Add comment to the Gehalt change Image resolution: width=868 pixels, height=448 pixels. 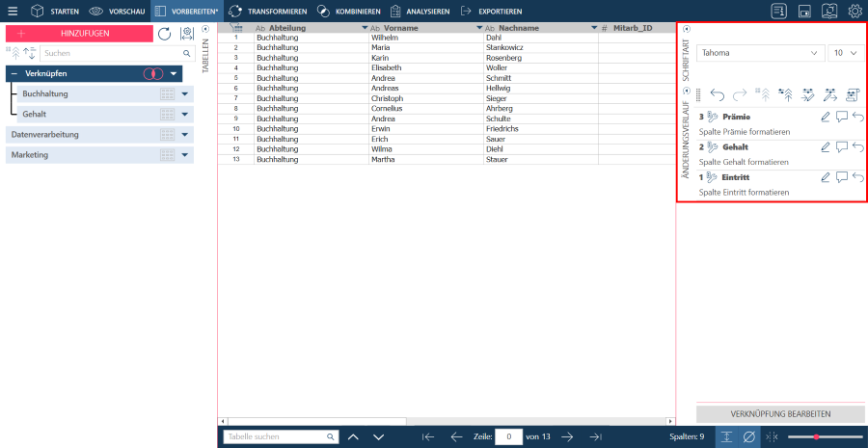click(x=842, y=147)
